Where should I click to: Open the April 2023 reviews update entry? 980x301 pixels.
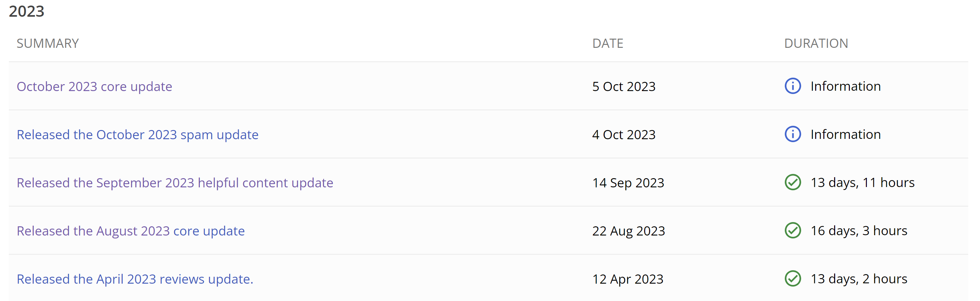(x=135, y=278)
